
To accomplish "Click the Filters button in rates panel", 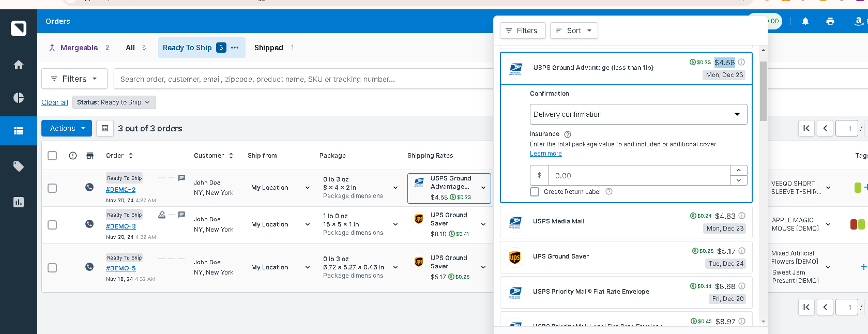I will pos(522,31).
